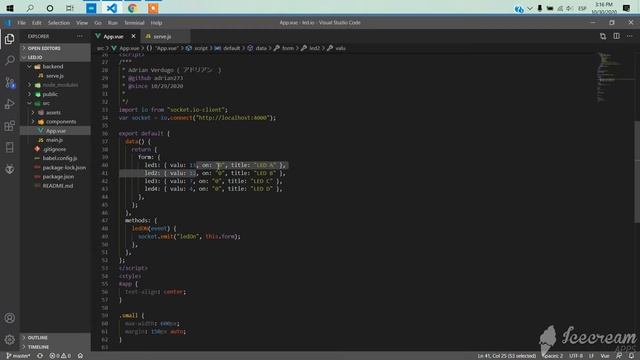
Task: Click the Vue language mode in the status bar
Action: coord(605,356)
